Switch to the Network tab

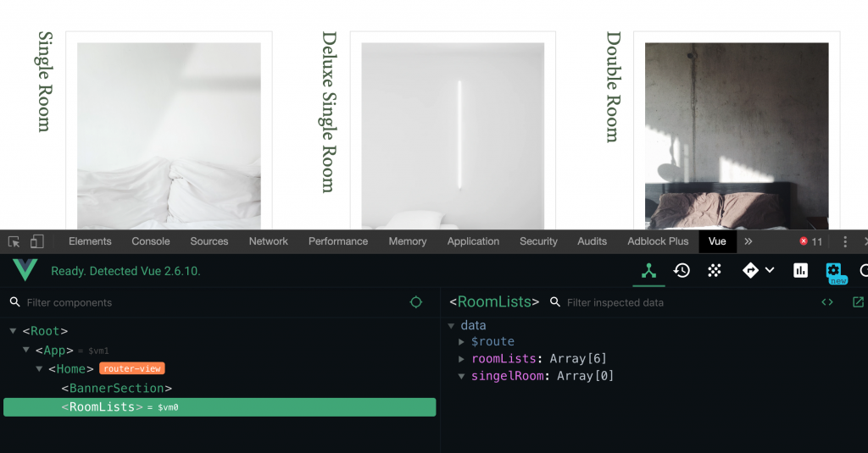click(269, 241)
